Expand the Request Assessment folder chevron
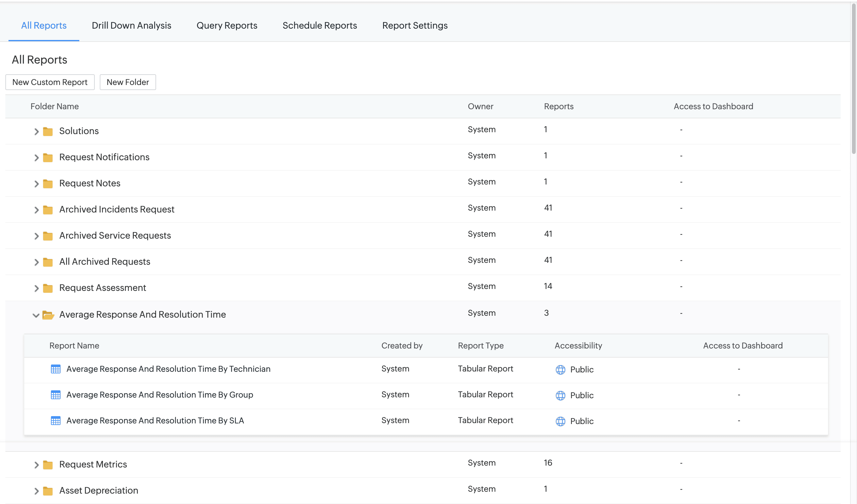Screen dimensions: 857x504 point(37,288)
